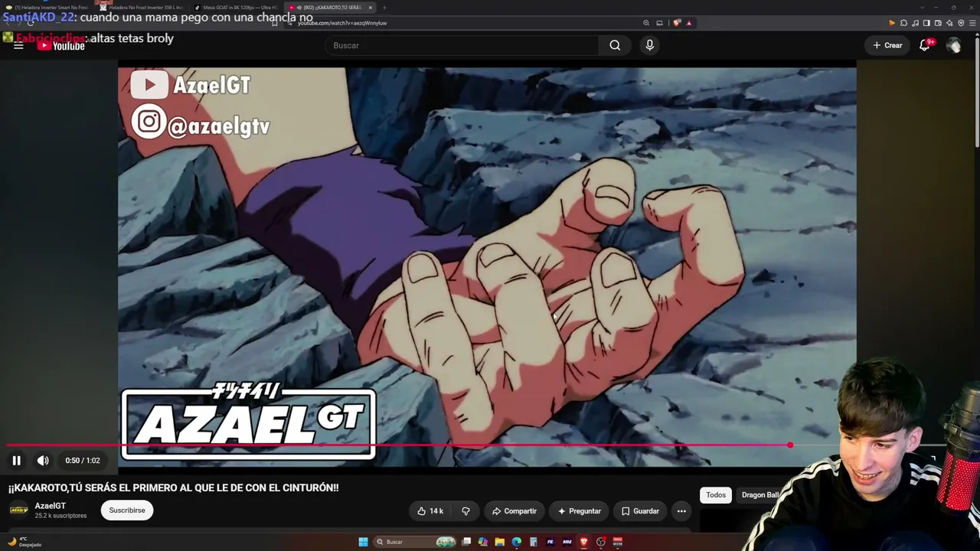The image size is (980, 551).
Task: Toggle the browser sidebar panel
Action: coord(926,23)
